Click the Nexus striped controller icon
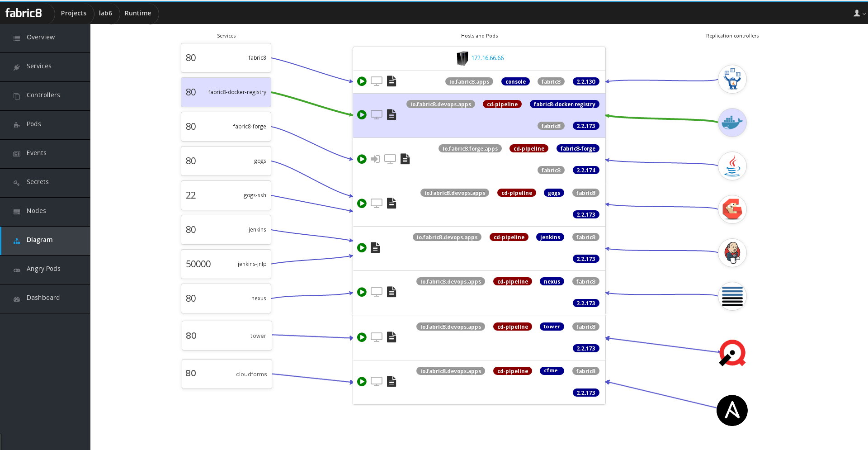The width and height of the screenshot is (868, 450). [x=732, y=296]
